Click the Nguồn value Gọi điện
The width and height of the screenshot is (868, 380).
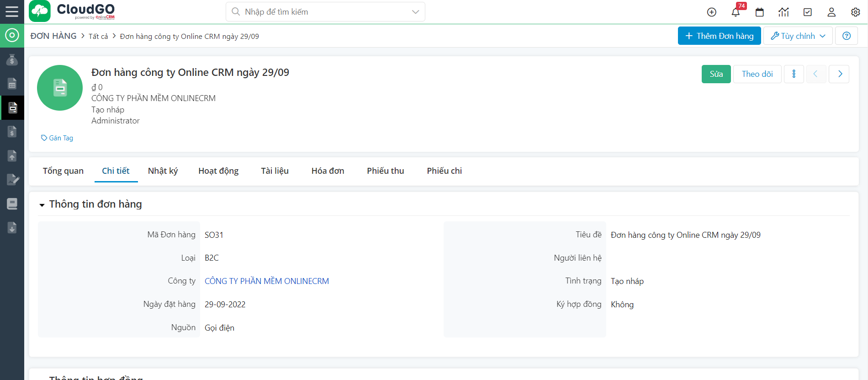[219, 328]
